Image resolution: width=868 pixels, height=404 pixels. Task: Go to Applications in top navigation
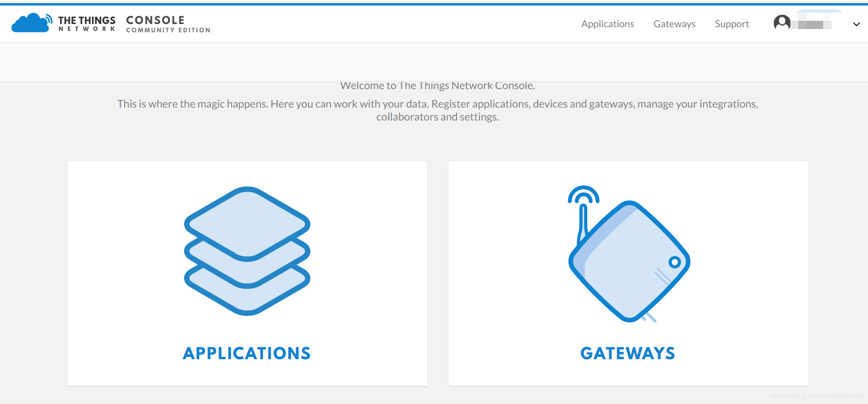607,24
